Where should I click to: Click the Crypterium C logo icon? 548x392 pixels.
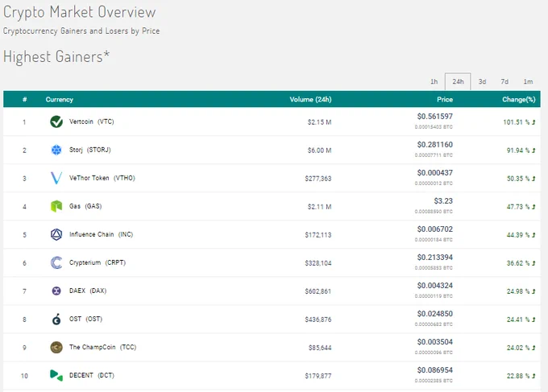[x=56, y=262]
